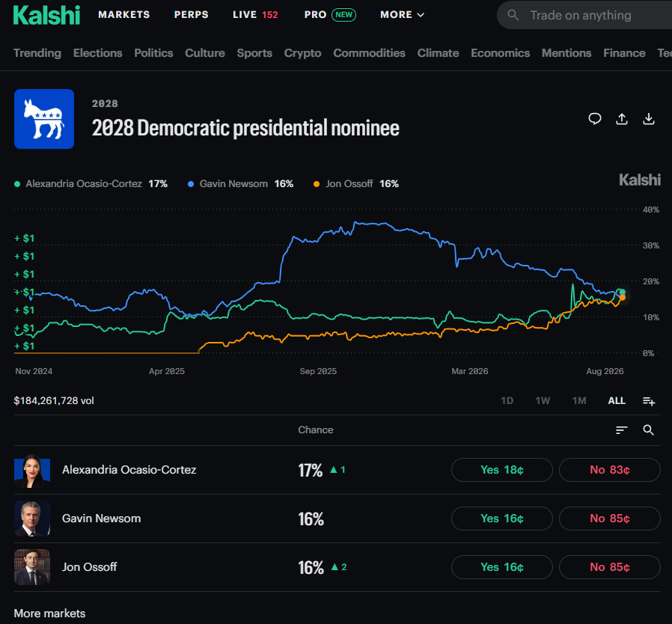Click the Jon Ossoff orange legend dot

[x=317, y=184]
